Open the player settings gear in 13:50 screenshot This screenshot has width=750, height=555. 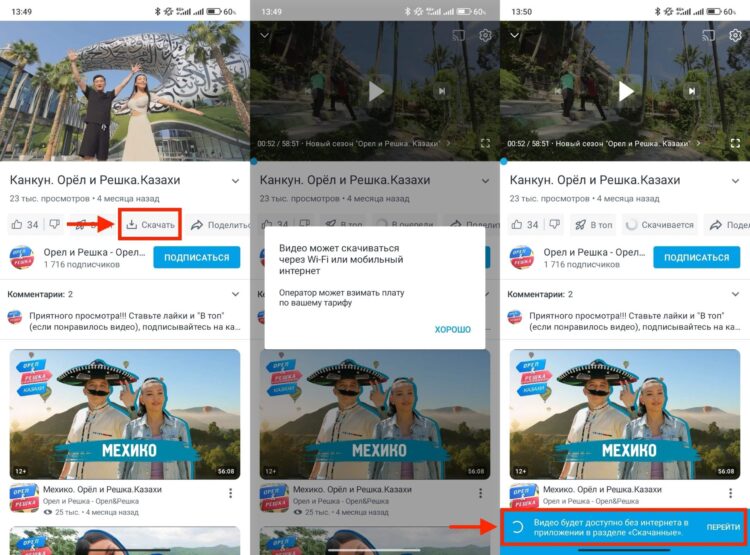735,35
